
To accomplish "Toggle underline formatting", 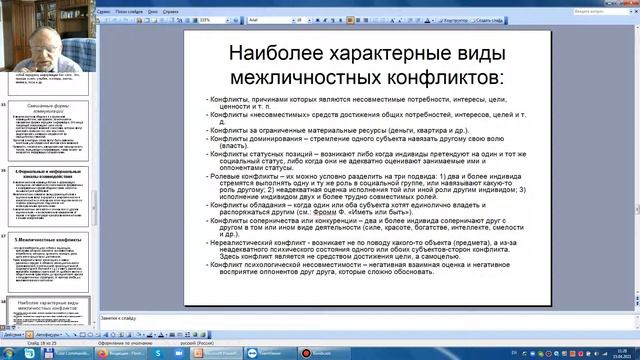I will click(x=333, y=20).
